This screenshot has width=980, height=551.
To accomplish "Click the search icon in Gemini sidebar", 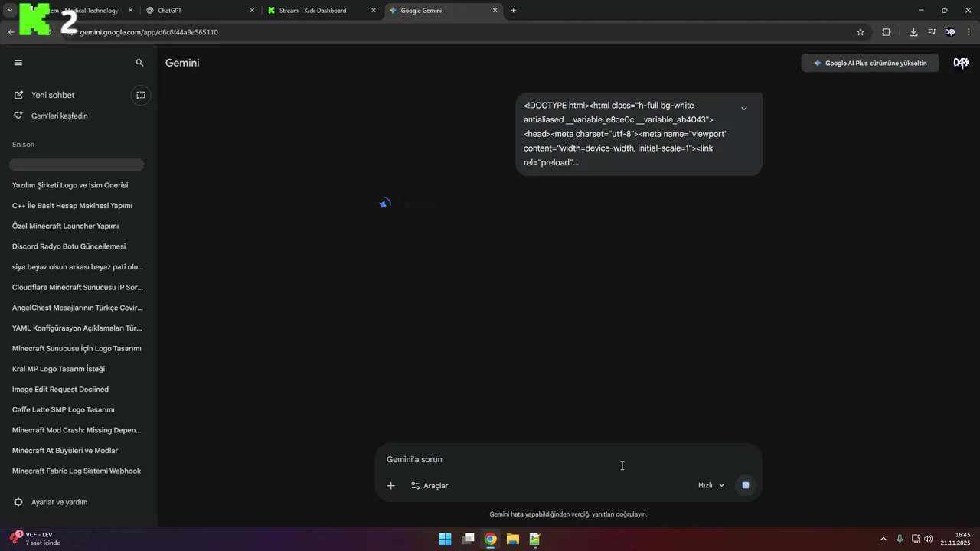I will 139,63.
